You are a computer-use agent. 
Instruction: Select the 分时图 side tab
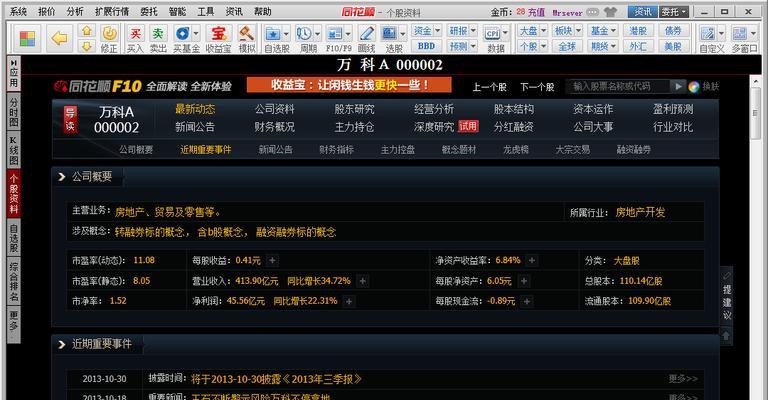click(x=14, y=112)
